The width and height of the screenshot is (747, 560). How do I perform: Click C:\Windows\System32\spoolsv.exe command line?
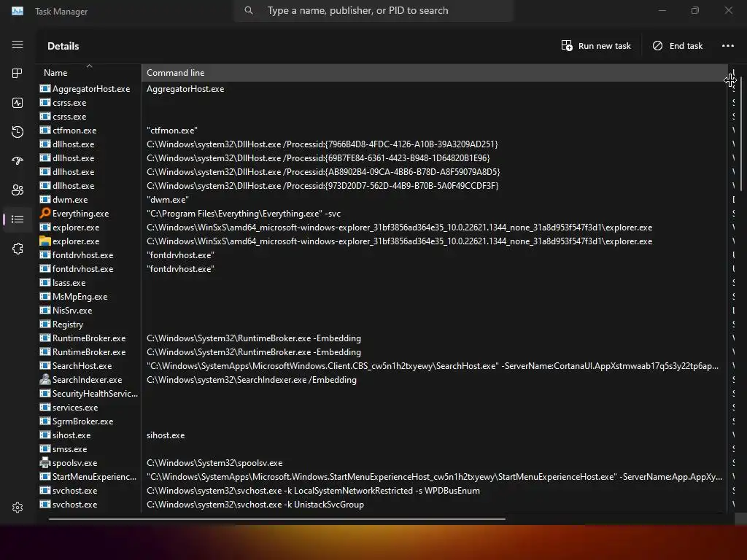tap(214, 462)
